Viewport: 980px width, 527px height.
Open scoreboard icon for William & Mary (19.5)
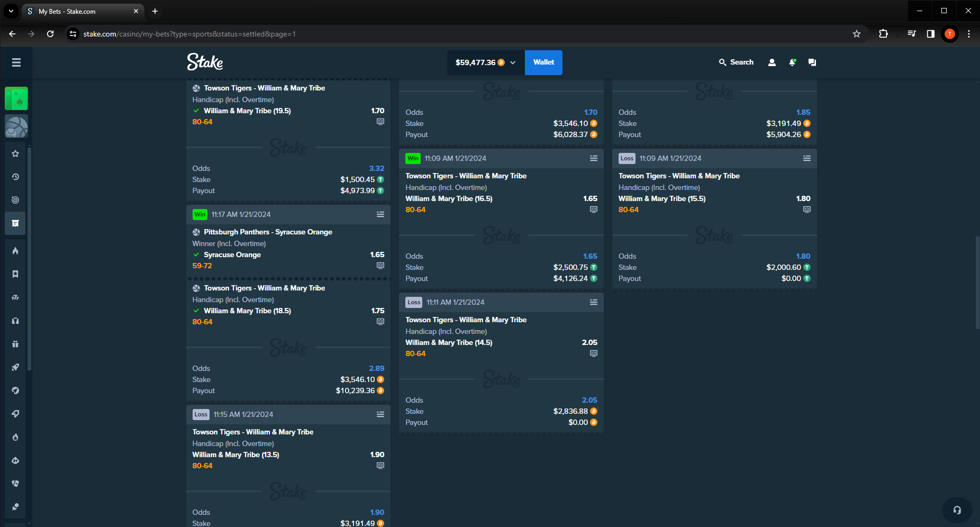click(x=380, y=122)
